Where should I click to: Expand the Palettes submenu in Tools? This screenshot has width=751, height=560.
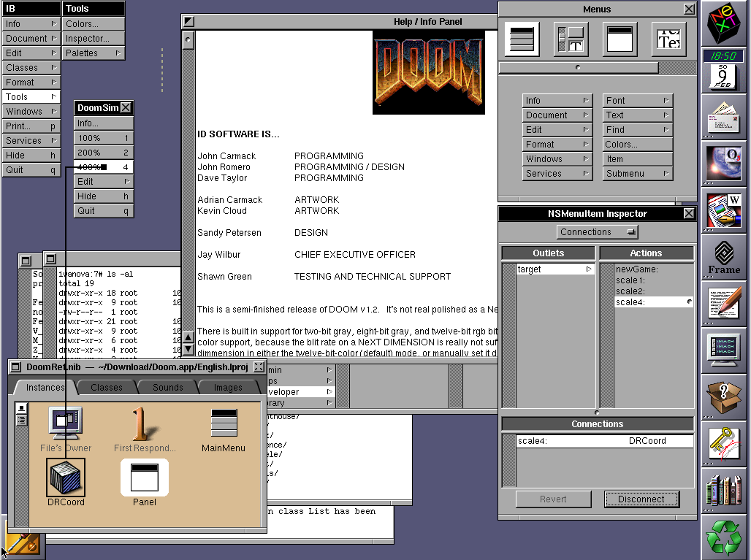(93, 53)
